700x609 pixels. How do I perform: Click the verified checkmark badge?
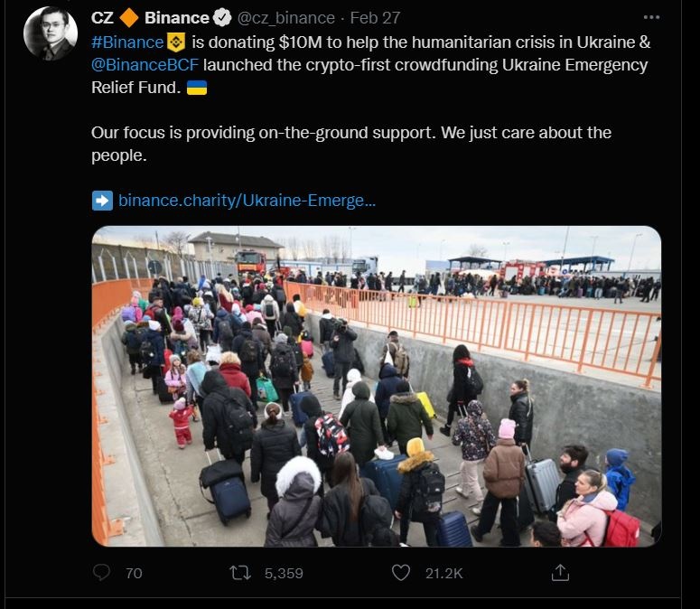click(222, 17)
